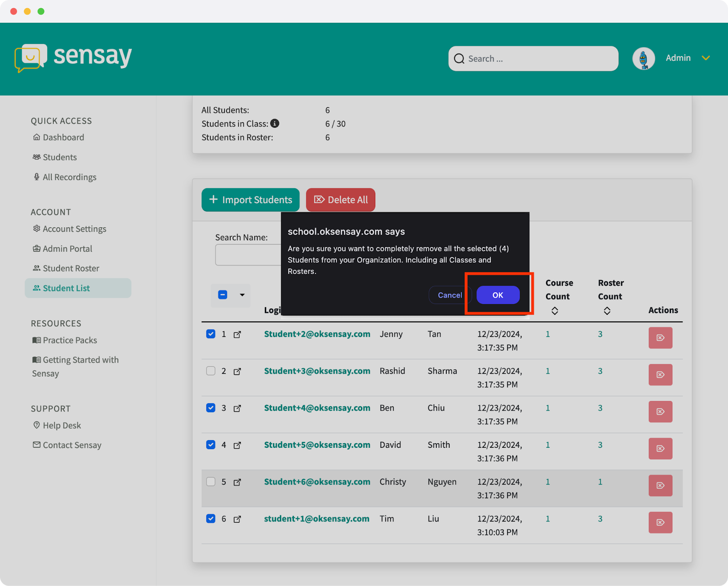The width and height of the screenshot is (728, 586).
Task: Uncheck row 1 Jenny Tan checkbox
Action: tap(211, 334)
